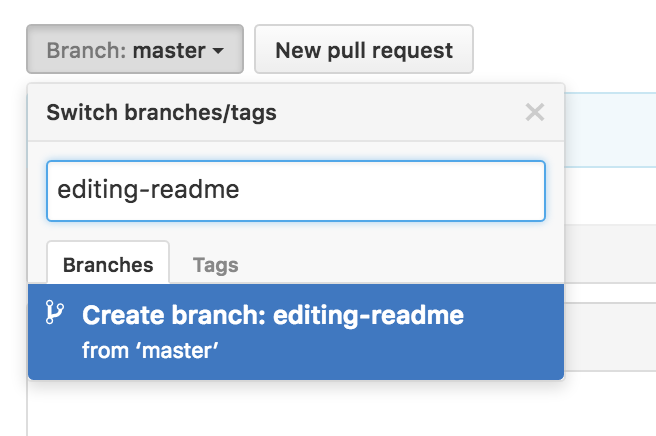Click the popup header bar left of the X
Image resolution: width=656 pixels, height=436 pixels.
(397, 112)
